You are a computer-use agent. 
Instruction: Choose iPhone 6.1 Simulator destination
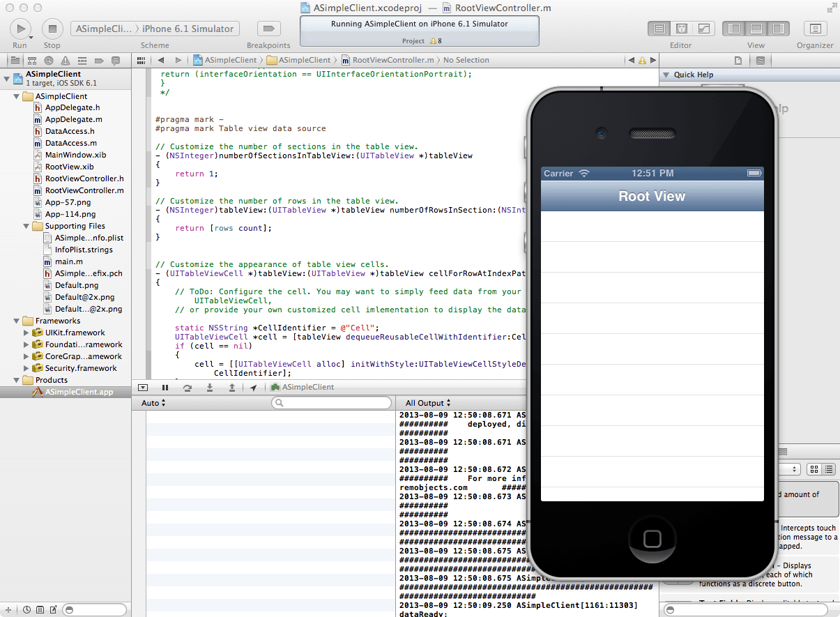click(x=188, y=29)
